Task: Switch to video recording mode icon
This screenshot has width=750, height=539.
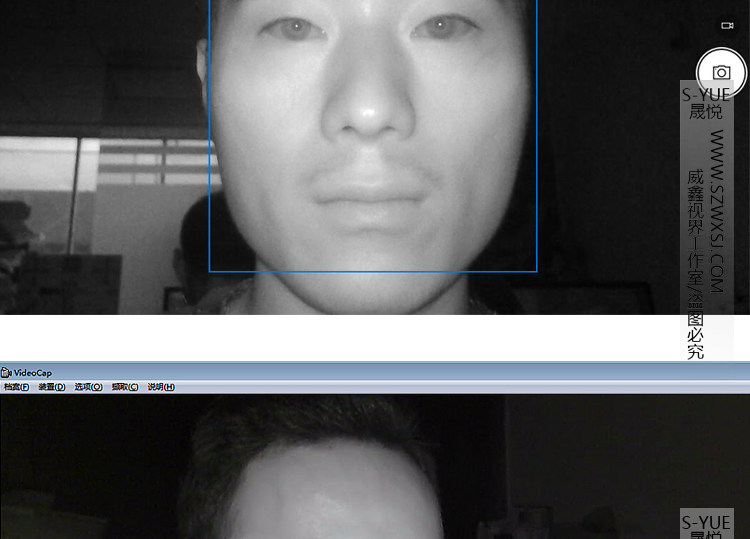Action: pos(727,25)
